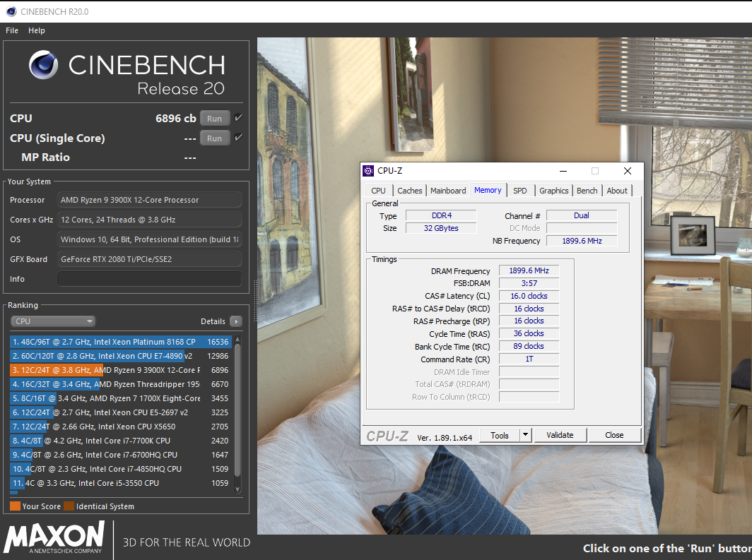Viewport: 752px width, 560px height.
Task: Click the memory Size 32 GBytes value
Action: tap(441, 228)
